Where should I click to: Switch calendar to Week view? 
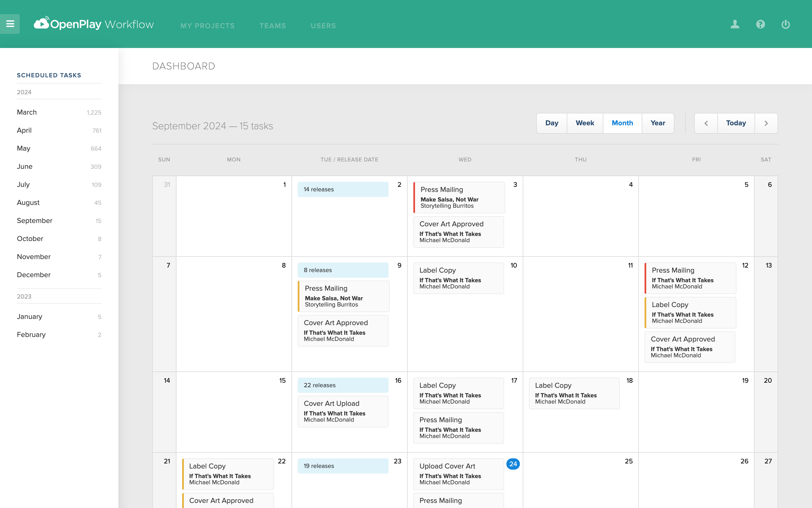[585, 123]
